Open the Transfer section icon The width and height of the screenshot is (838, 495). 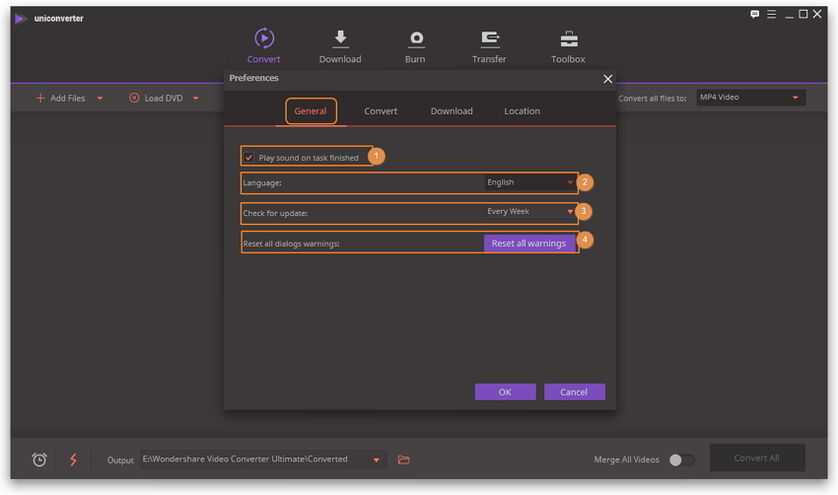[490, 39]
